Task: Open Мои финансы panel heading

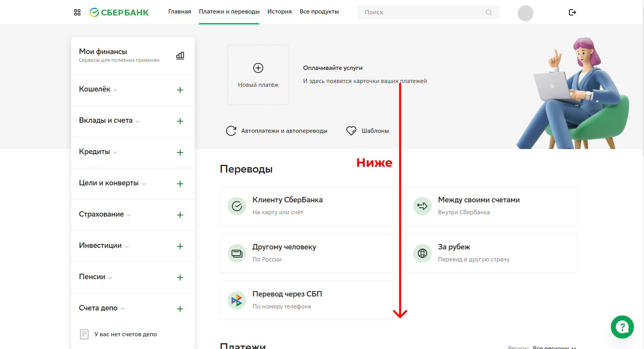Action: pyautogui.click(x=103, y=51)
